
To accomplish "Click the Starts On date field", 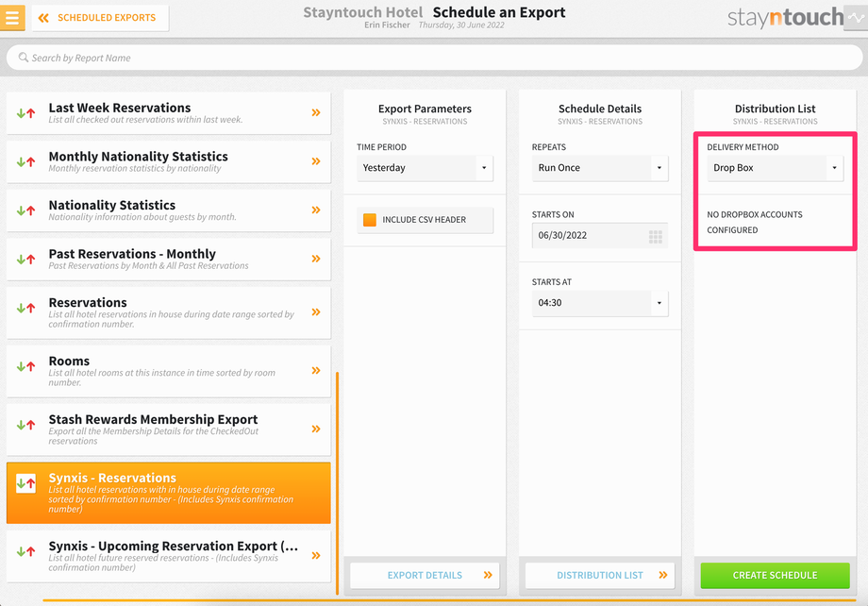I will coord(600,235).
